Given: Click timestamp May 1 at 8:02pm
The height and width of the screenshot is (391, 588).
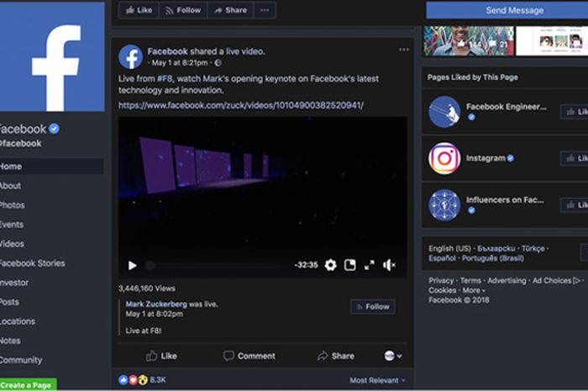Looking at the screenshot, I should tap(154, 314).
